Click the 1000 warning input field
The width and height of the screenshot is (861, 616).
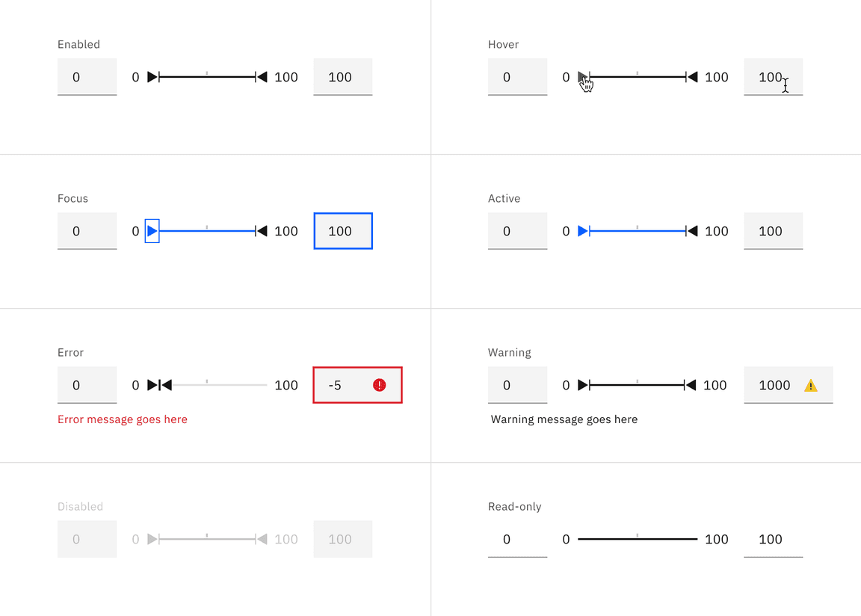point(774,384)
